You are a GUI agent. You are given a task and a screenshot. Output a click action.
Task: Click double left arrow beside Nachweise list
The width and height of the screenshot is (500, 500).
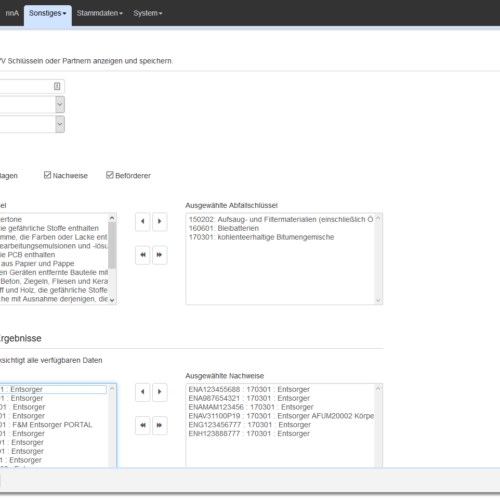[x=143, y=425]
